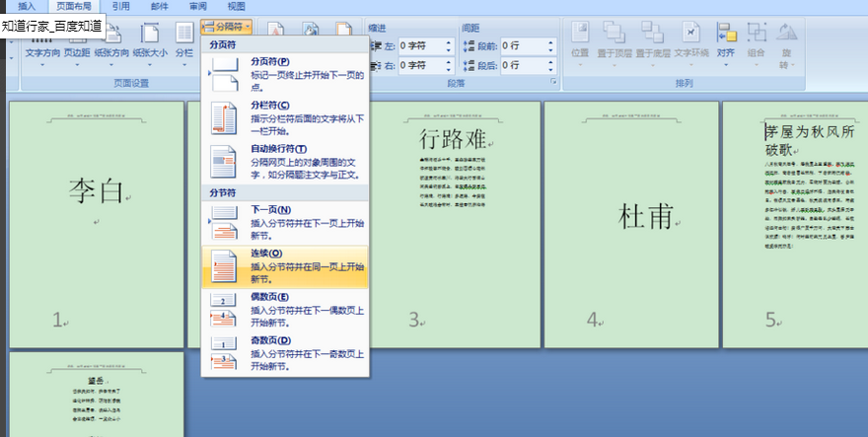This screenshot has width=868, height=437.
Task: Switch to the 引用 ribbon tab
Action: [120, 7]
